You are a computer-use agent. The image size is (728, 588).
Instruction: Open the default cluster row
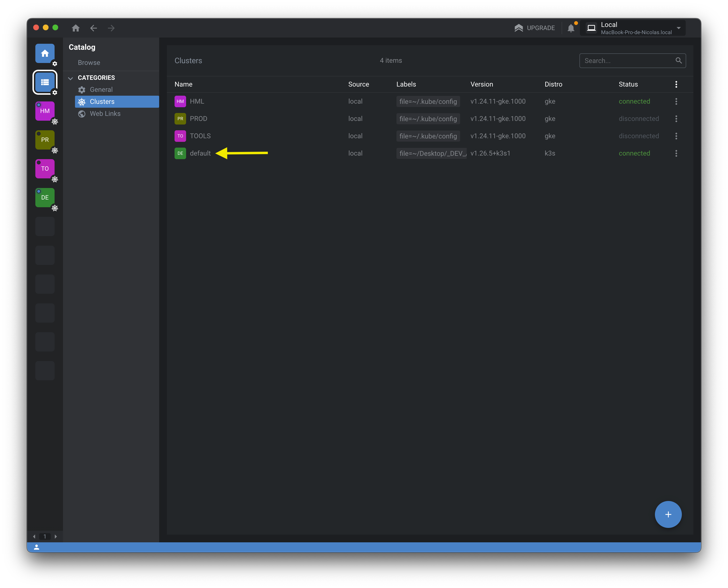(x=430, y=153)
